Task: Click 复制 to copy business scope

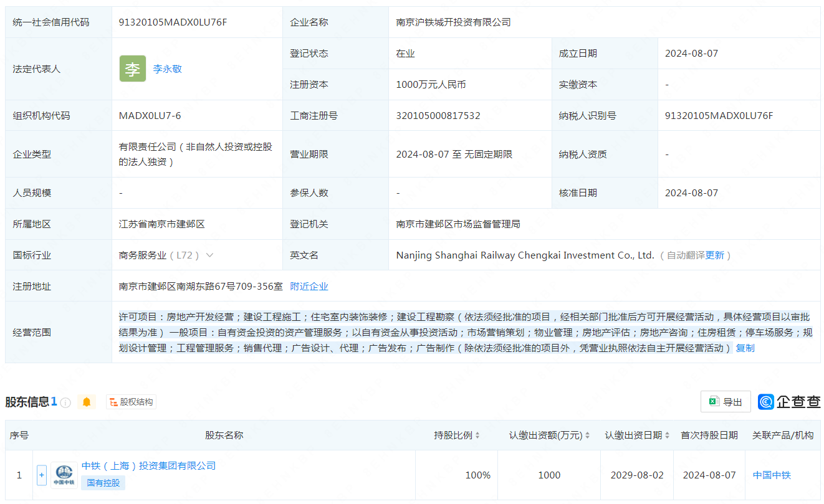Action: pyautogui.click(x=745, y=348)
